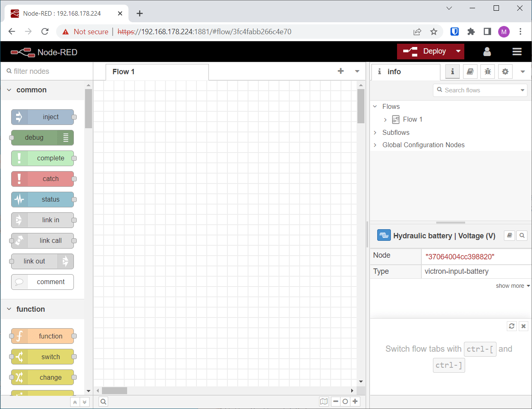Viewport: 532px width, 409px height.
Task: Select the catch node
Action: pyautogui.click(x=43, y=179)
